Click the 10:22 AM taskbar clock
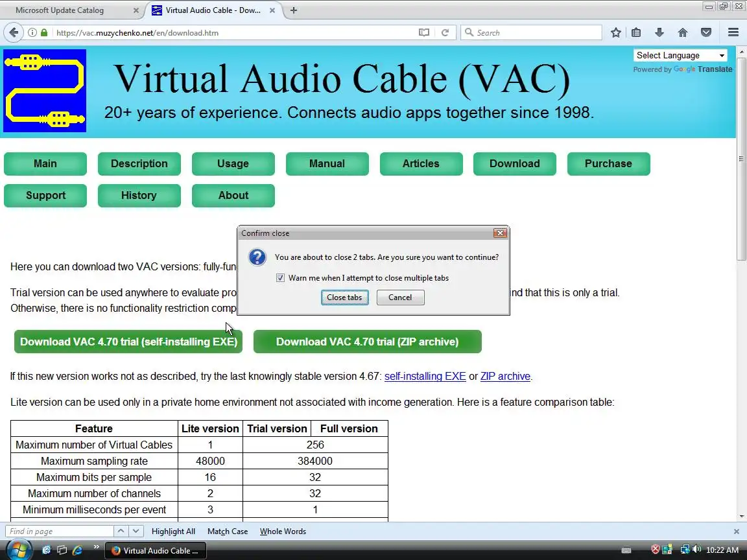The image size is (747, 560). pyautogui.click(x=722, y=550)
